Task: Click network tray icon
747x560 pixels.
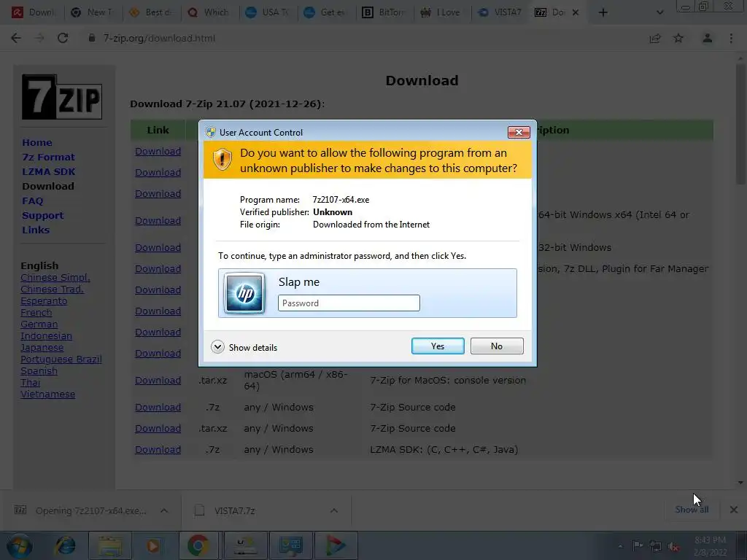Action: [x=656, y=546]
